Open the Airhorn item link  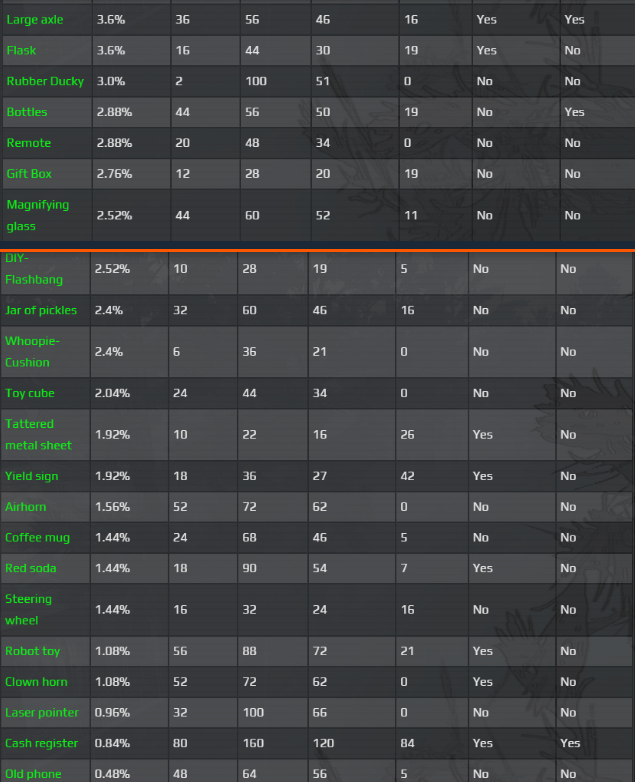click(26, 507)
